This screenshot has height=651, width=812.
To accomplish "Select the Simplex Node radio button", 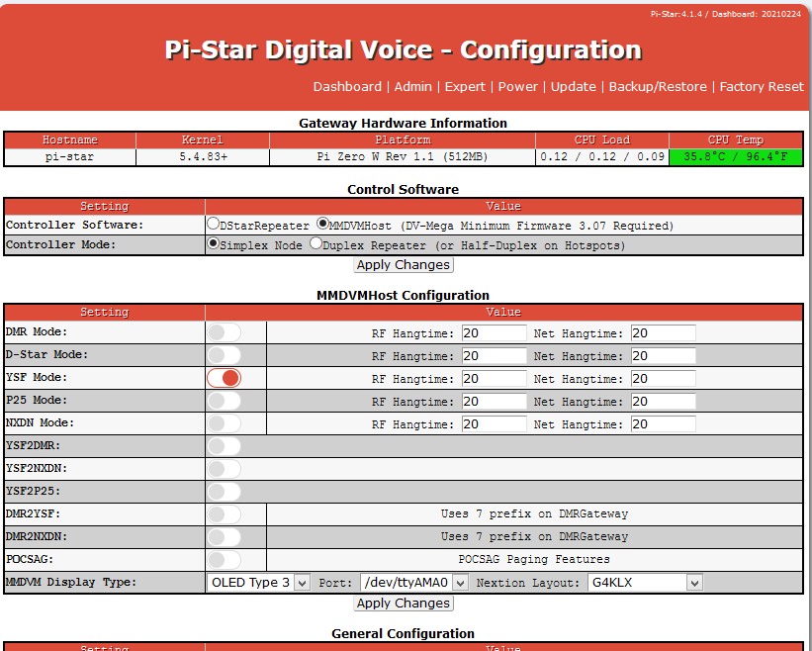I will click(x=213, y=243).
